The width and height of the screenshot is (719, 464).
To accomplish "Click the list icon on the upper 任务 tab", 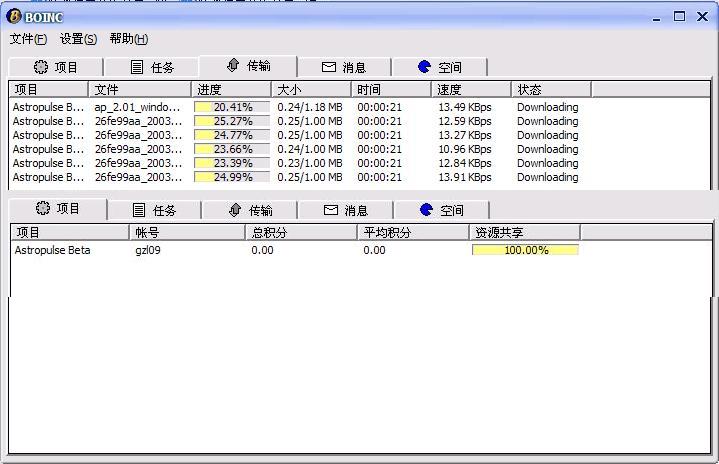I will coord(137,67).
